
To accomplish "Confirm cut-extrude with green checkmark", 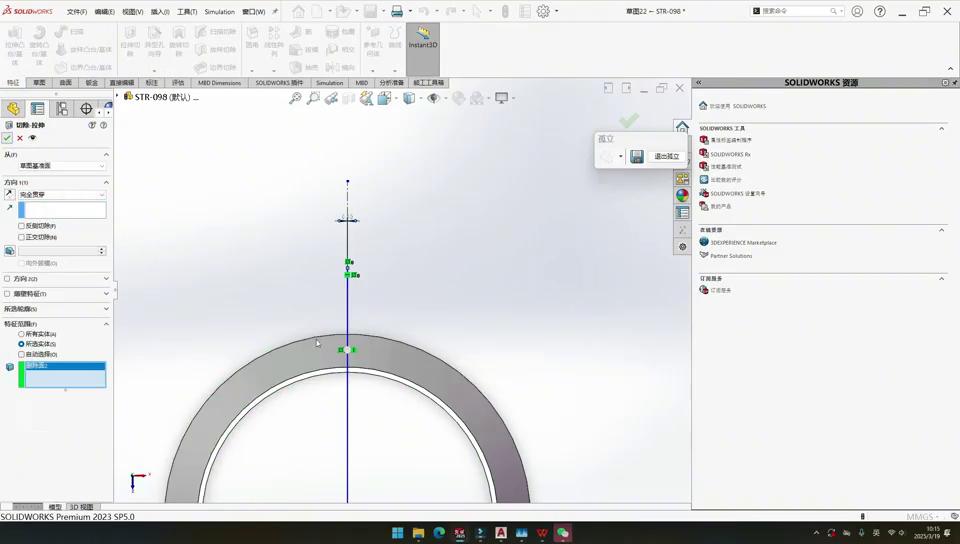I will coord(7,138).
